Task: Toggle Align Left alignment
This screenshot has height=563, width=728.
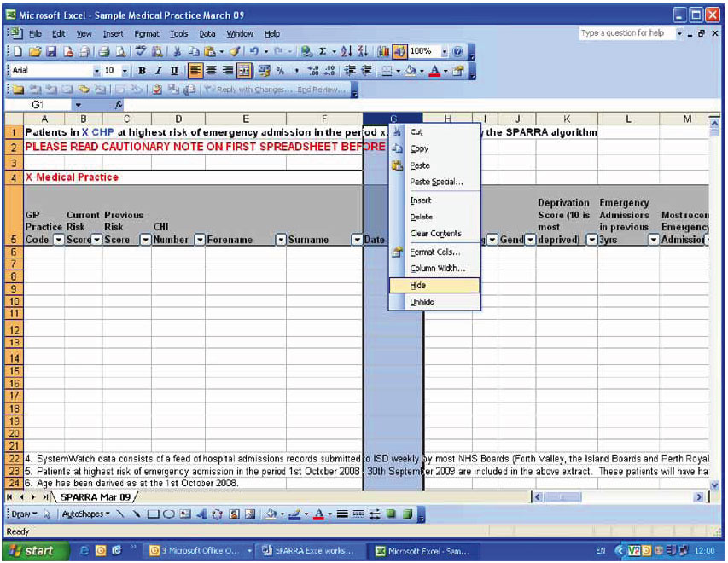Action: [195, 71]
